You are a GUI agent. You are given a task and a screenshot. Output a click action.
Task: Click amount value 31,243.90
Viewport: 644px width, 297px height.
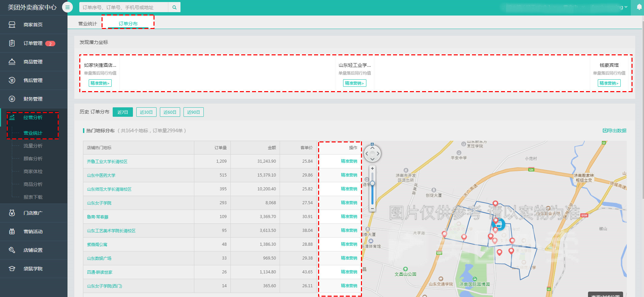(267, 161)
